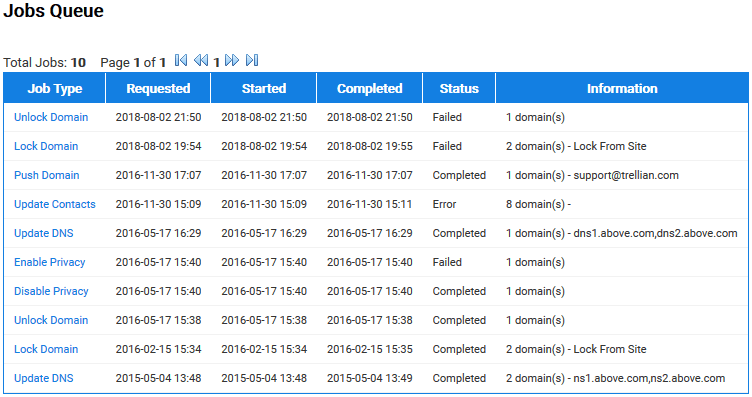The image size is (752, 397).
Task: Open the Update Contacts job
Action: pos(55,204)
